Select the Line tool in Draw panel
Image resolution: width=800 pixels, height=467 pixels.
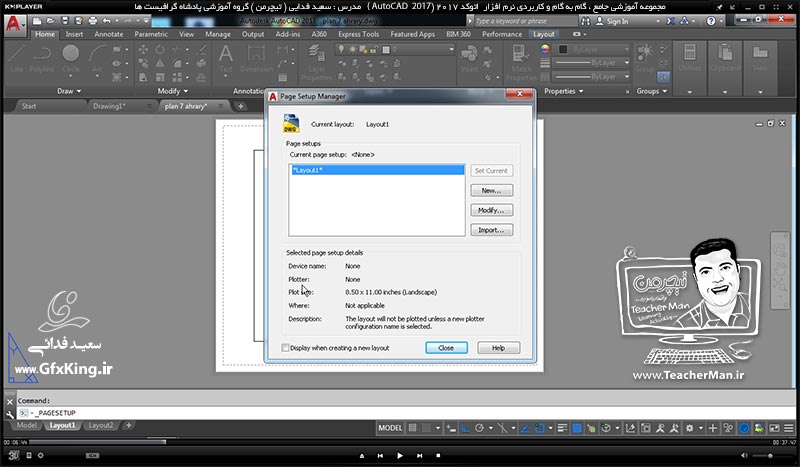click(16, 57)
